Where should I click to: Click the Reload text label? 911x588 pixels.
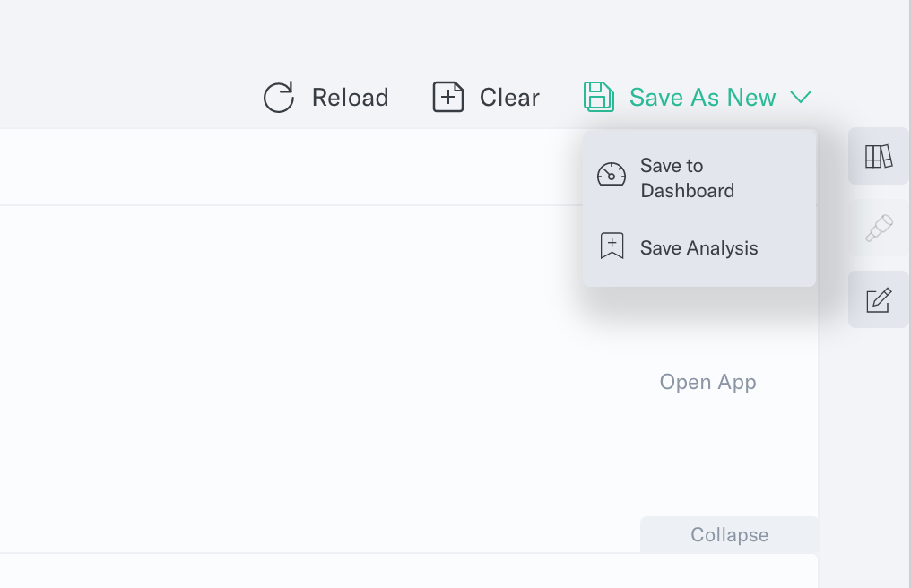pyautogui.click(x=350, y=98)
